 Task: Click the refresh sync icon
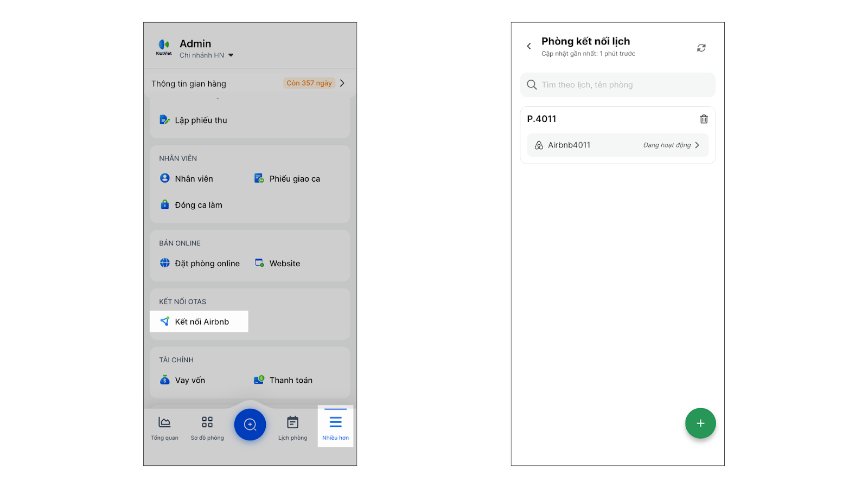[701, 48]
